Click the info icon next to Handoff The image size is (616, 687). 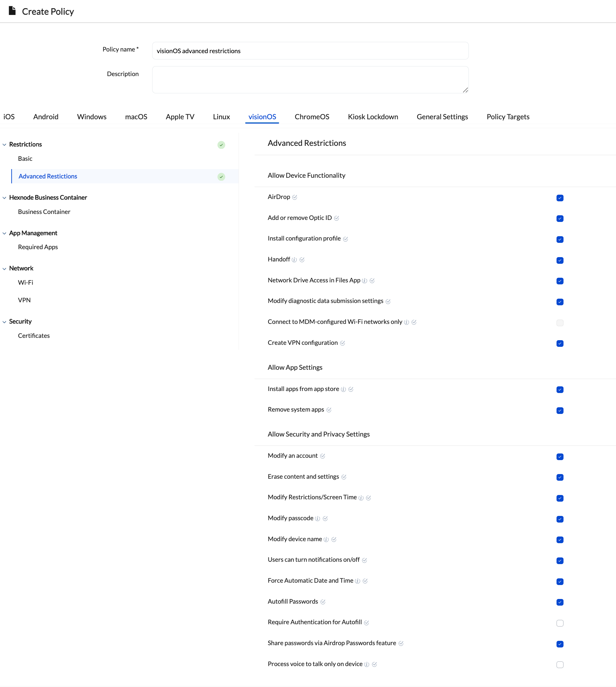tap(294, 260)
